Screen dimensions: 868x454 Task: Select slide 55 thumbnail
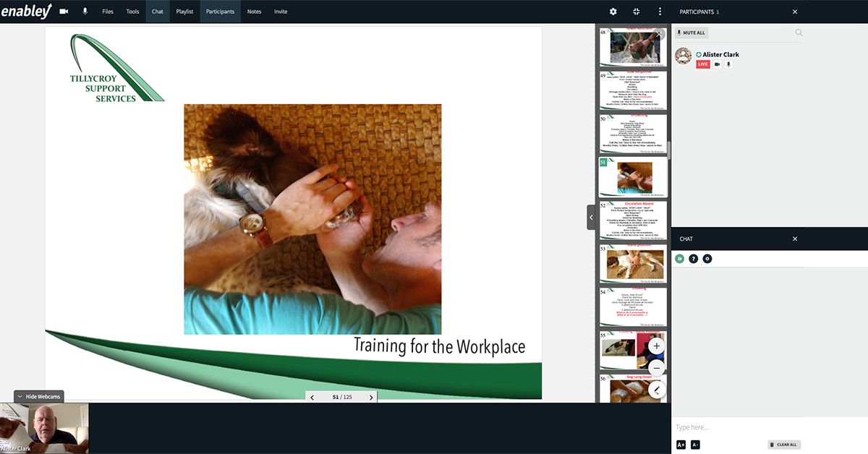(633, 351)
